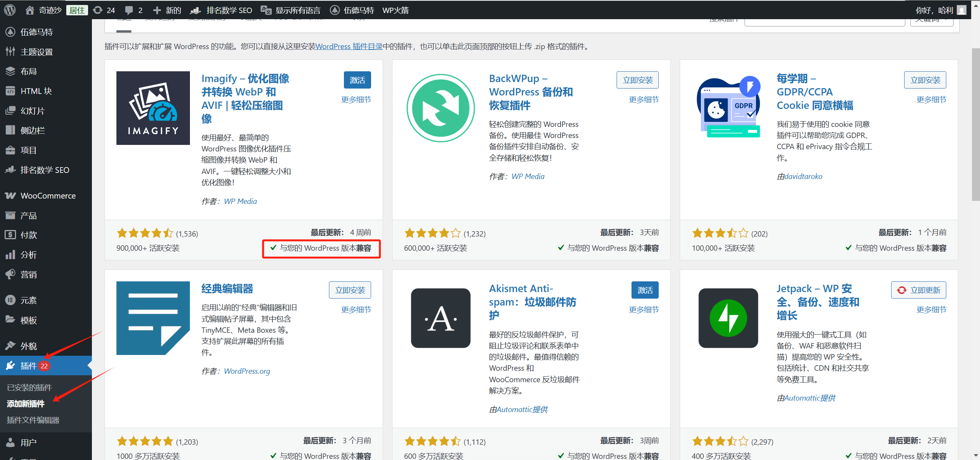Click the Jetpack plugin icon
980x460 pixels.
[728, 318]
